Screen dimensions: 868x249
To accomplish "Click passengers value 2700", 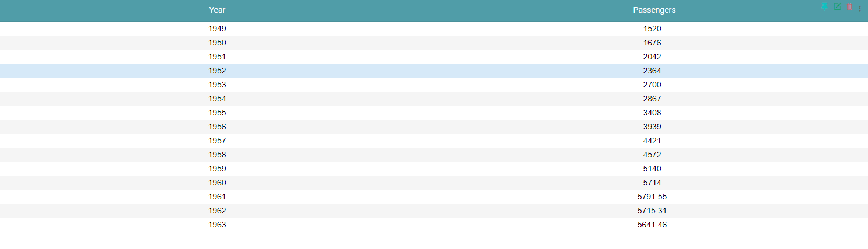I will pyautogui.click(x=652, y=85).
